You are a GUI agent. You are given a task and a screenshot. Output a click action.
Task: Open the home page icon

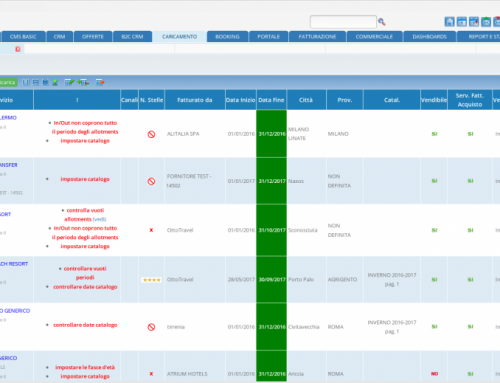point(449,22)
